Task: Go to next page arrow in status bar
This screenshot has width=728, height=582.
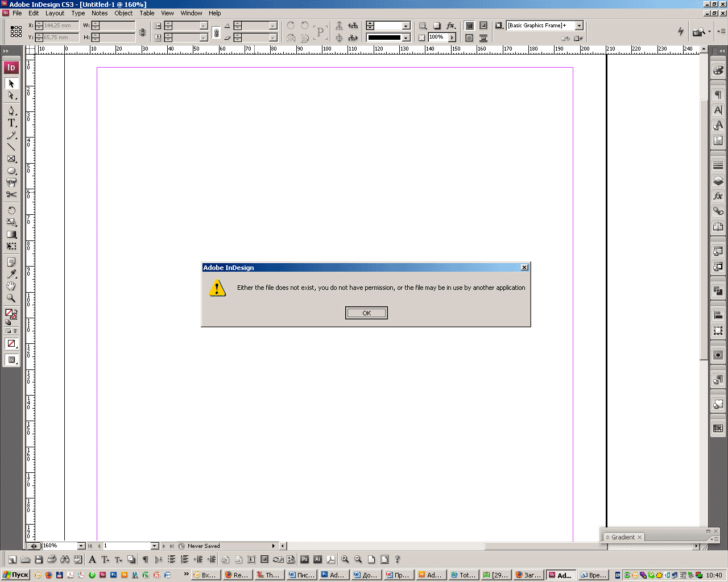Action: (164, 546)
